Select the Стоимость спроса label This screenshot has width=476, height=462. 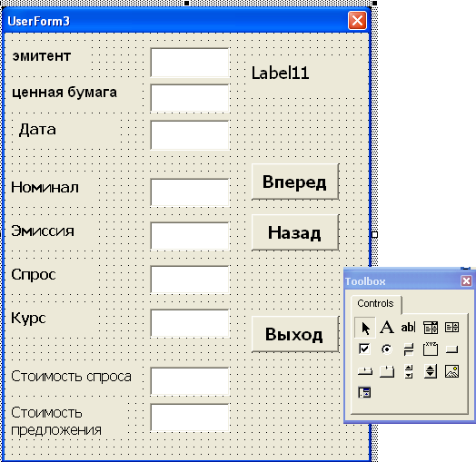[x=72, y=377]
